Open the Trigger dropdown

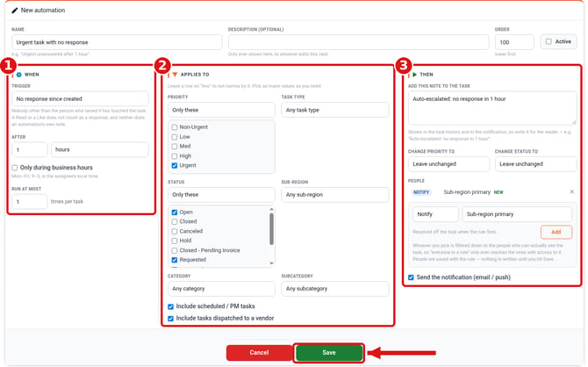tap(80, 99)
